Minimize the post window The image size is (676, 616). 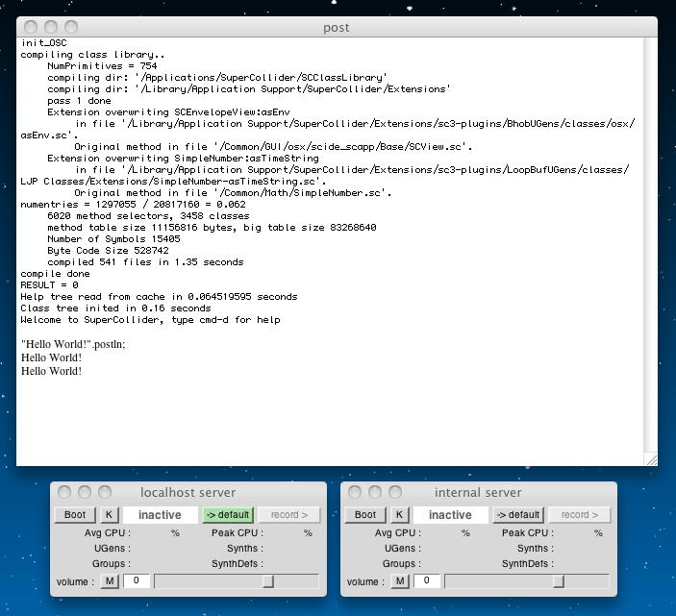pos(51,27)
